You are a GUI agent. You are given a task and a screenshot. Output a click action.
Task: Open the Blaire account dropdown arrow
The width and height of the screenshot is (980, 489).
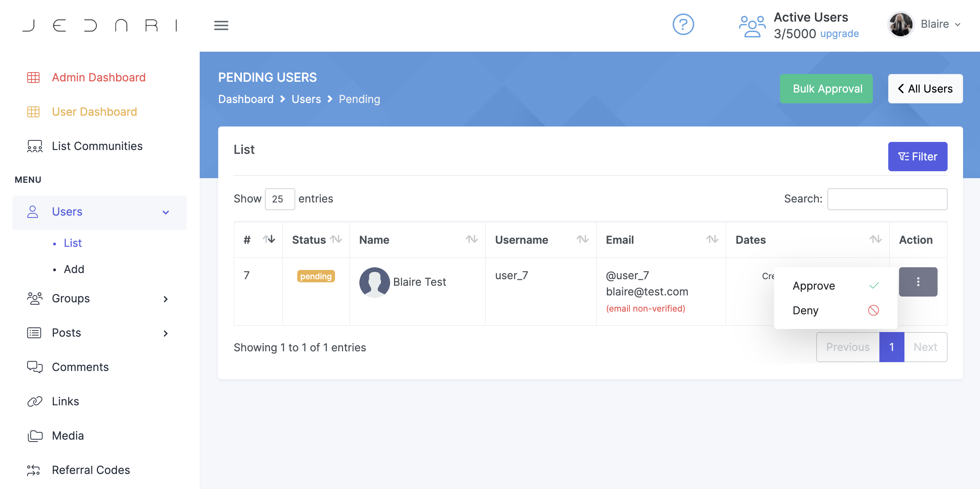958,25
